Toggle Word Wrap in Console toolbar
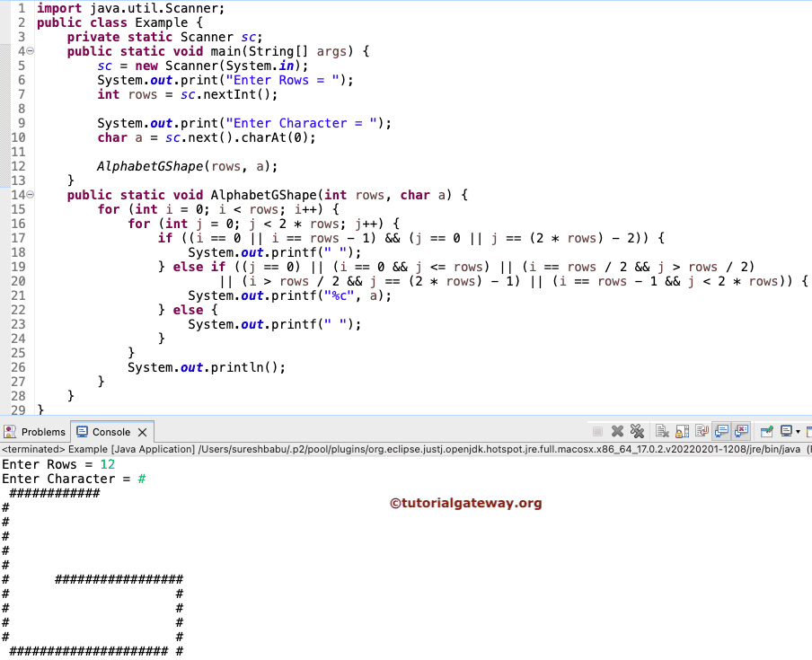The height and width of the screenshot is (660, 812). click(702, 431)
